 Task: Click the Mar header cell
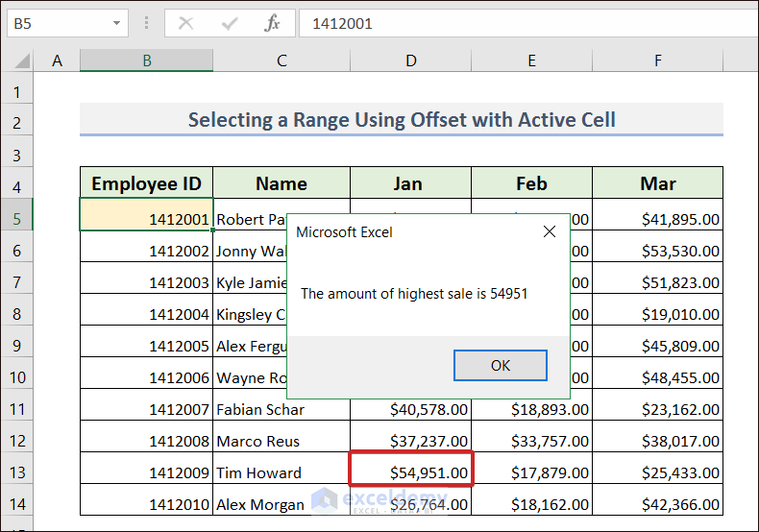pos(657,182)
